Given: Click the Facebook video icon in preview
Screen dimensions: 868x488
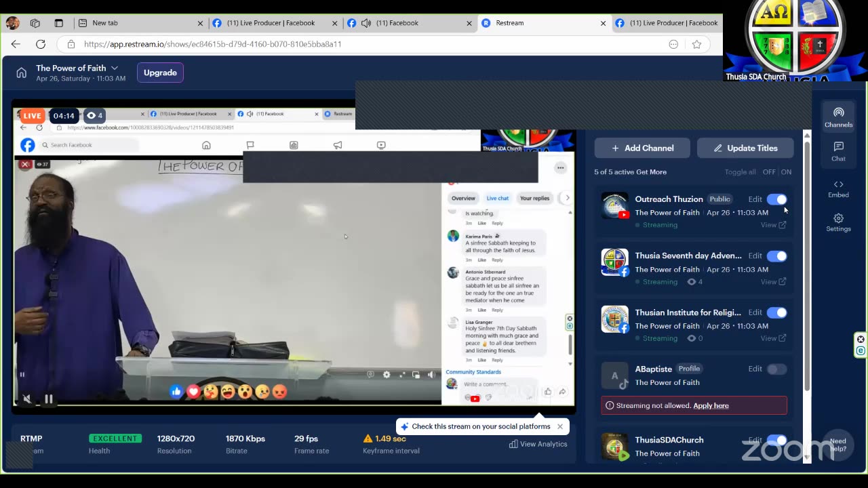Looking at the screenshot, I should point(381,145).
